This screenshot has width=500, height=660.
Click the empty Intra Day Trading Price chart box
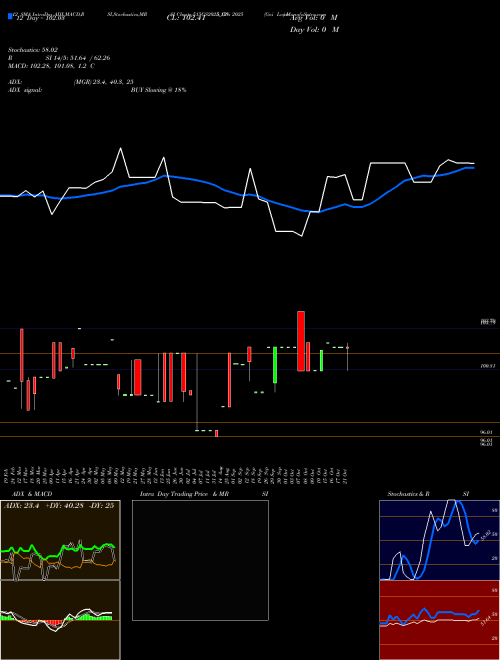point(200,560)
